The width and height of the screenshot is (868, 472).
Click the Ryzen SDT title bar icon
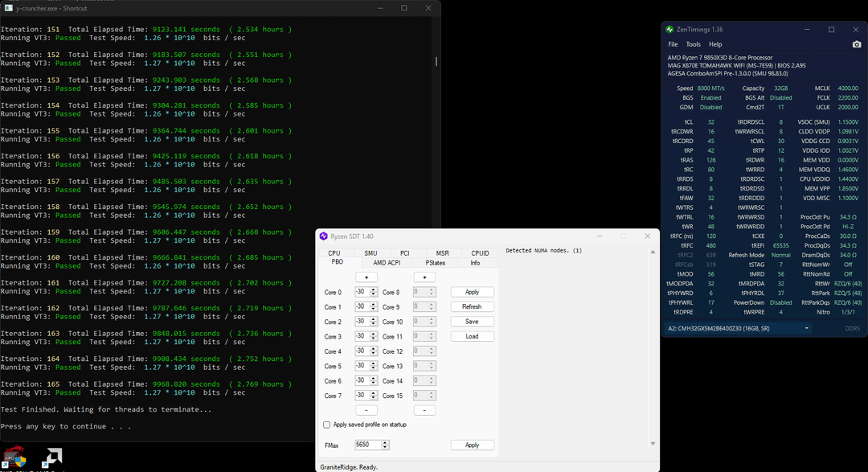[x=324, y=236]
